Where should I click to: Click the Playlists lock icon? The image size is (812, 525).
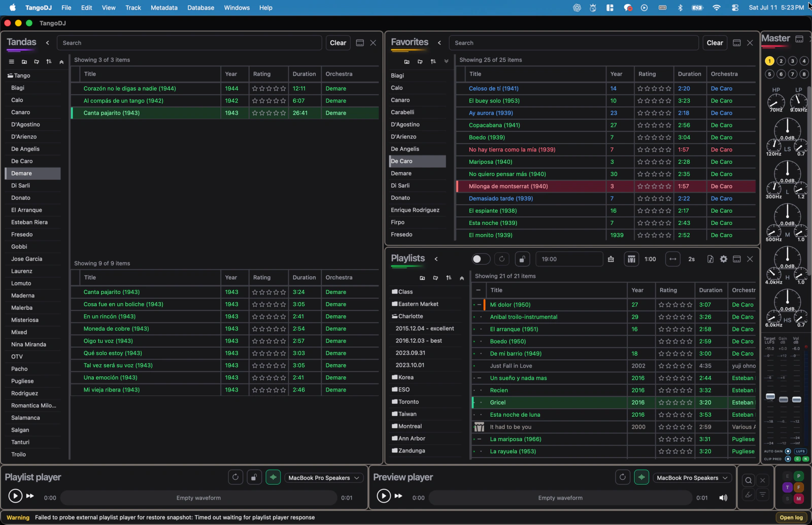pos(522,259)
